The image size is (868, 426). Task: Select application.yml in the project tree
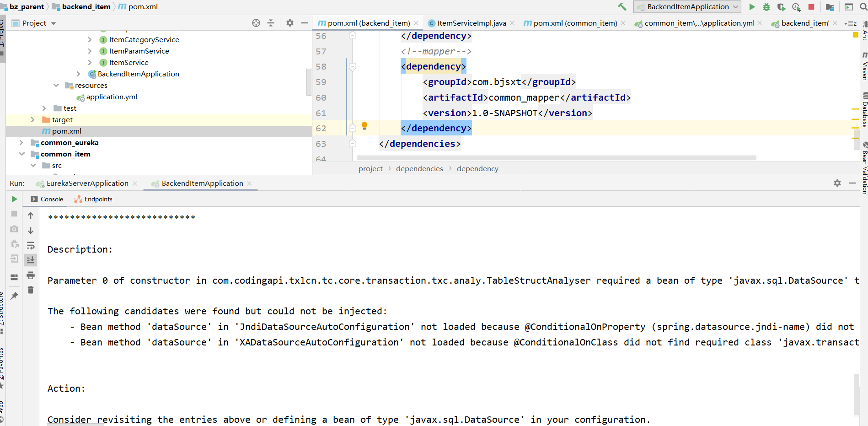(x=111, y=97)
